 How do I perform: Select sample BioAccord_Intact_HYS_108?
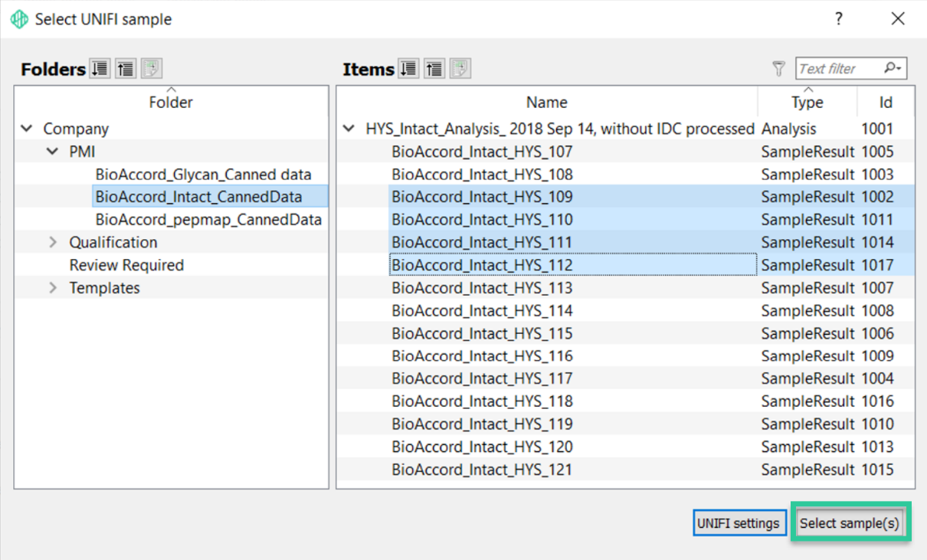(482, 174)
